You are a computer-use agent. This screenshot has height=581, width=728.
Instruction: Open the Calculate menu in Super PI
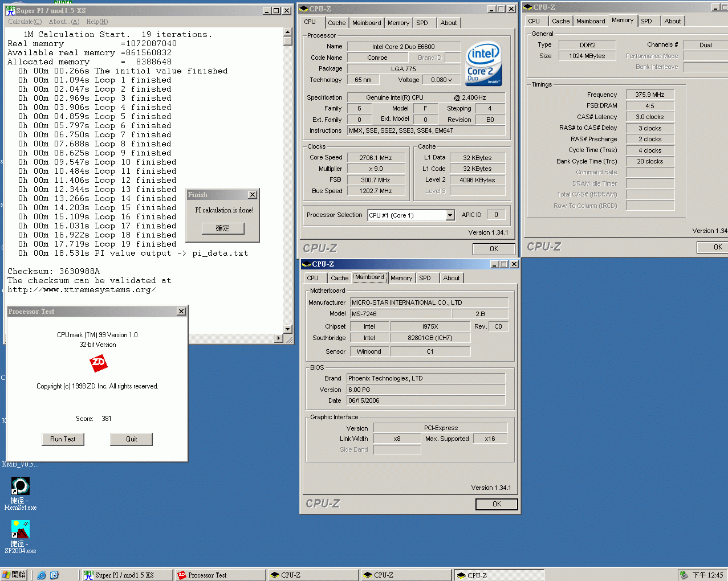point(25,22)
